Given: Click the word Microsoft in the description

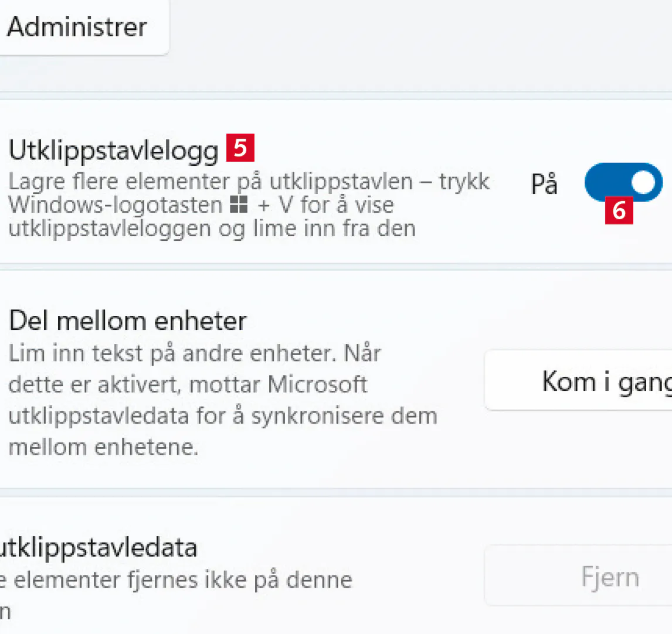Looking at the screenshot, I should (x=317, y=384).
